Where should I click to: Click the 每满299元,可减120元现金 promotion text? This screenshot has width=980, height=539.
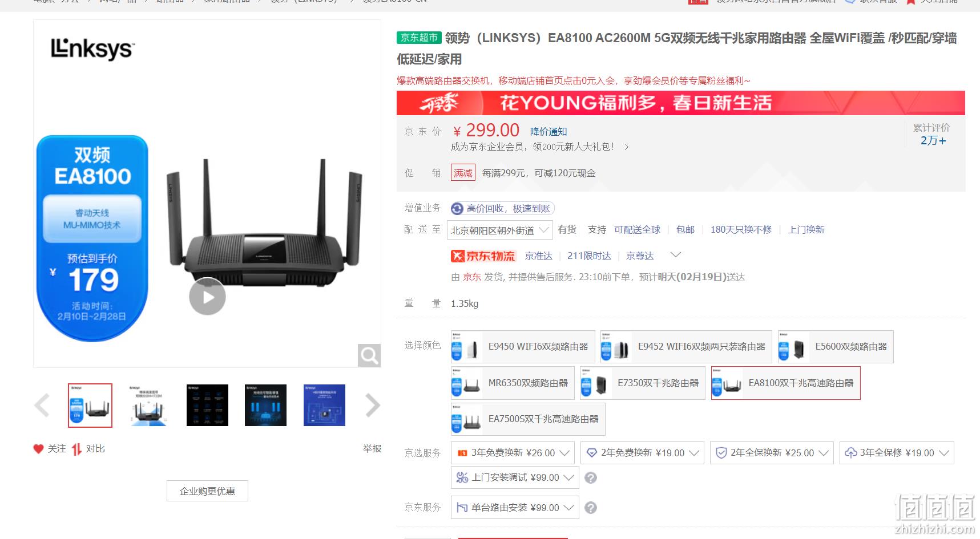[x=538, y=173]
